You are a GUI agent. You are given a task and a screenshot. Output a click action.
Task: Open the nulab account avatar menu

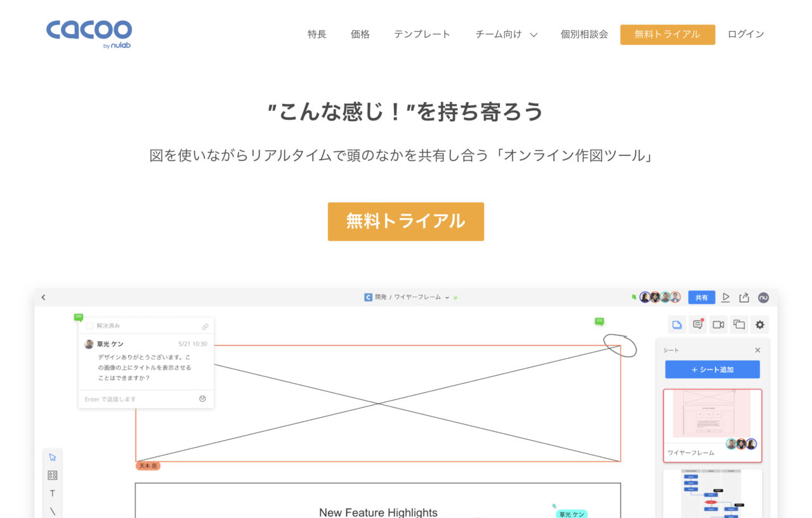point(763,297)
